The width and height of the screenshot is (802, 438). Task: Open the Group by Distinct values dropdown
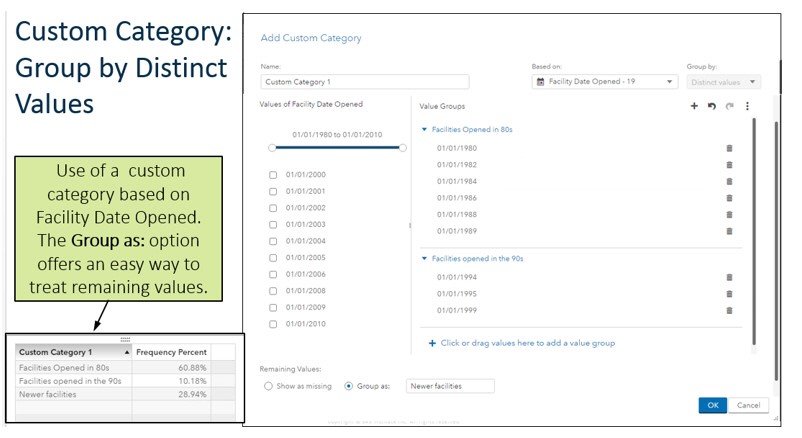click(x=724, y=82)
